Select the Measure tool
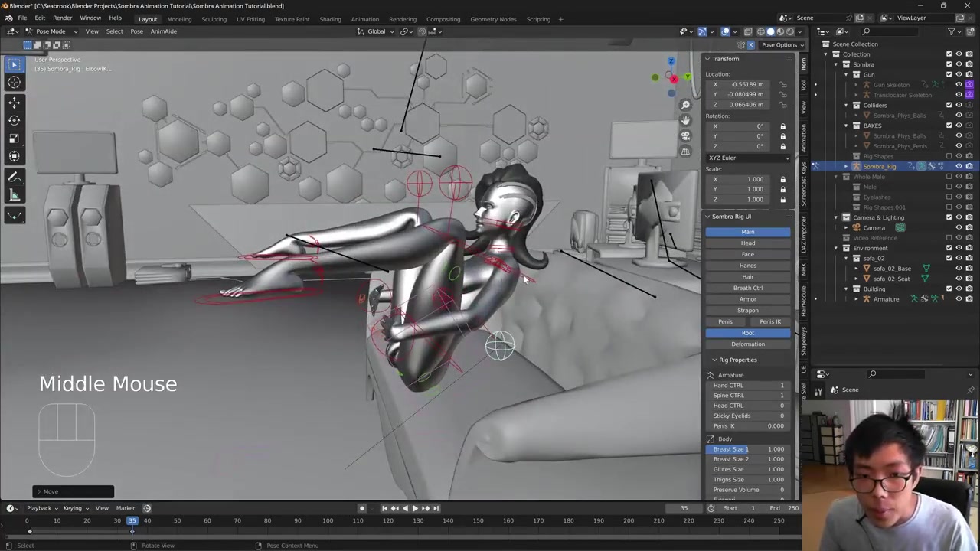The height and width of the screenshot is (551, 980). (14, 196)
